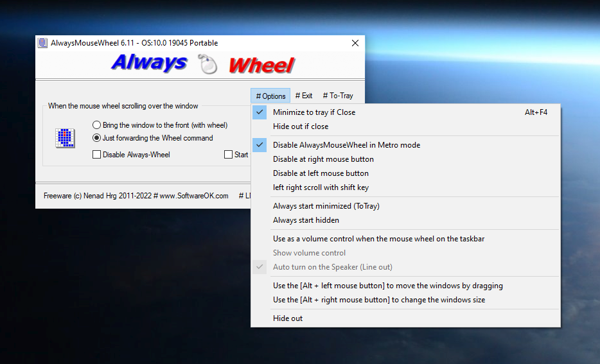Image resolution: width=600 pixels, height=364 pixels.
Task: Enable Disable at right mouse button
Action: point(405,159)
